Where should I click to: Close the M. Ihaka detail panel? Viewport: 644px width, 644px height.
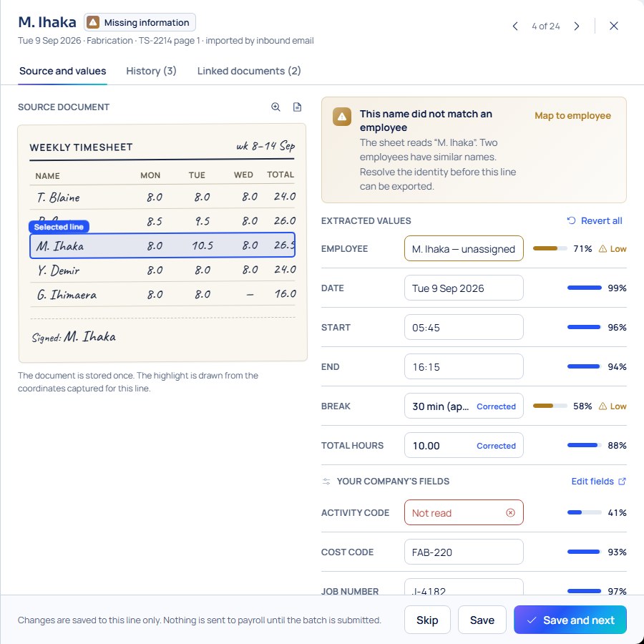614,26
